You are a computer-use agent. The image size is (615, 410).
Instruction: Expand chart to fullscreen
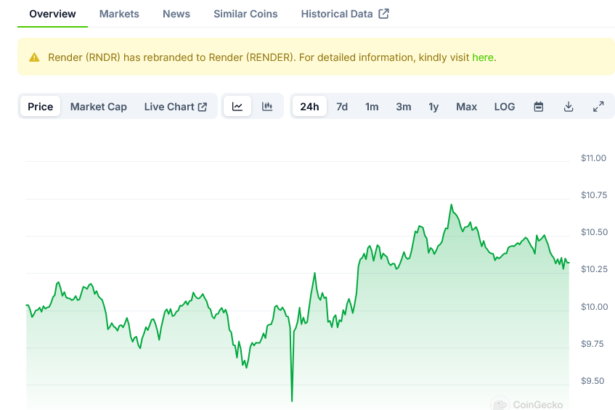click(598, 107)
